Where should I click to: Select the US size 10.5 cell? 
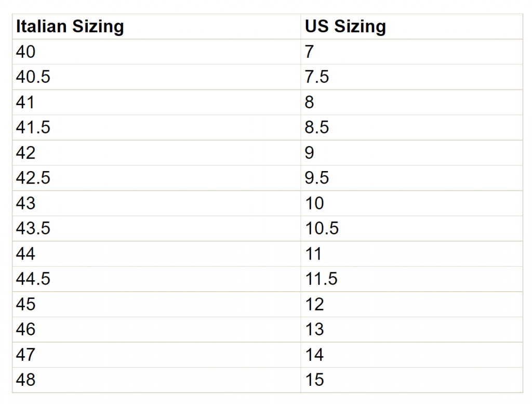(411, 228)
